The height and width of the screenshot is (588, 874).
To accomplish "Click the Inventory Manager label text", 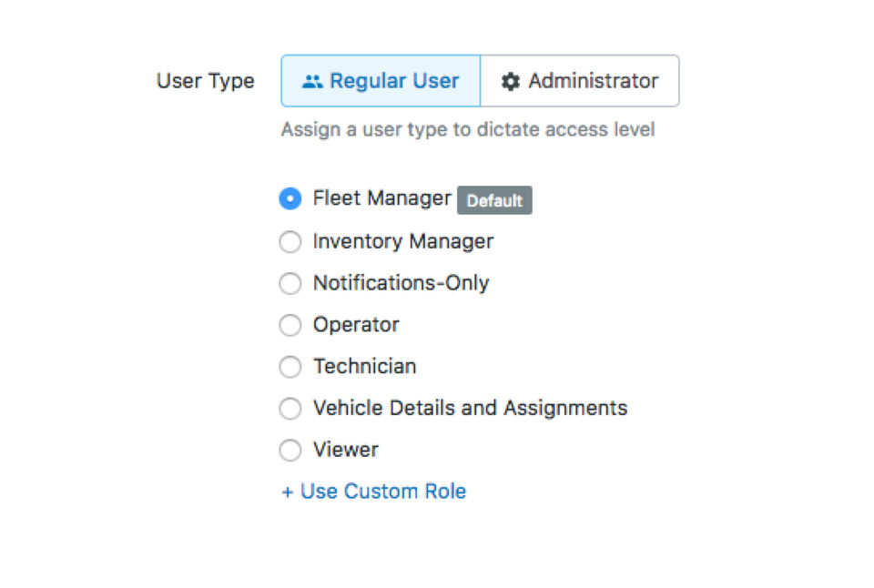I will 403,241.
